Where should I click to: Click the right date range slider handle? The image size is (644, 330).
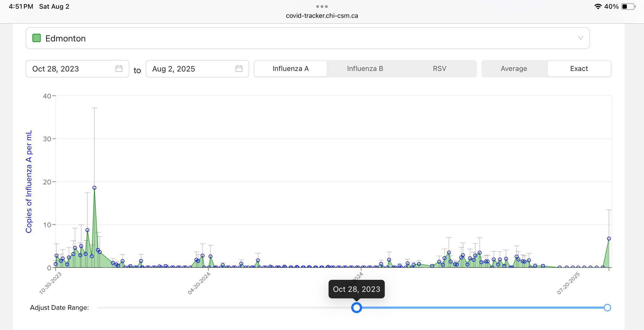click(607, 308)
